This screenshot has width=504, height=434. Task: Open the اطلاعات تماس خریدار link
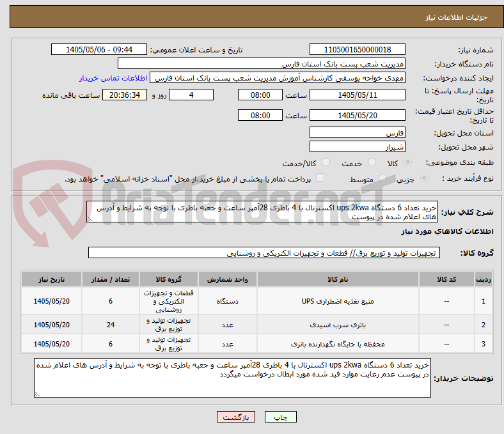(x=113, y=78)
